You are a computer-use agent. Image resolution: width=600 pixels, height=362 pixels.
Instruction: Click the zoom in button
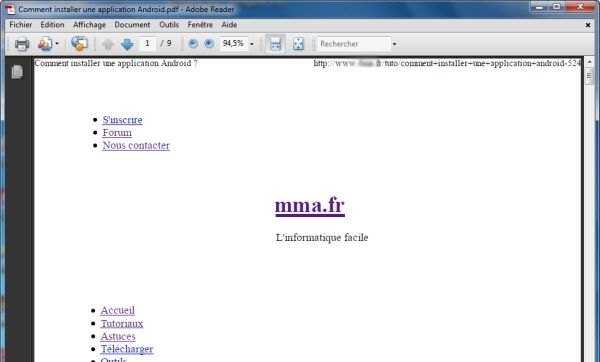tap(209, 44)
